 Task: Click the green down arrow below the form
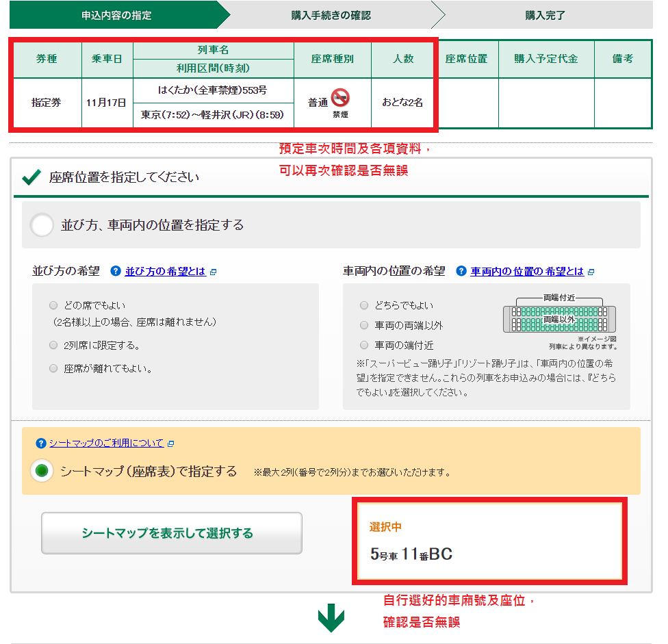click(x=331, y=617)
